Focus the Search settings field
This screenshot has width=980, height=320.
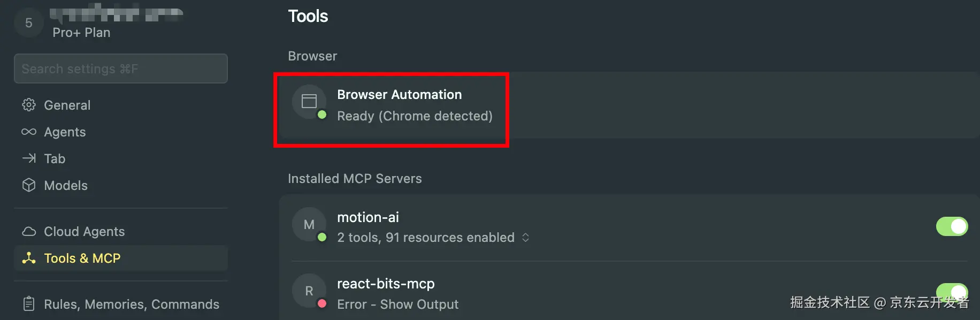[x=121, y=68]
